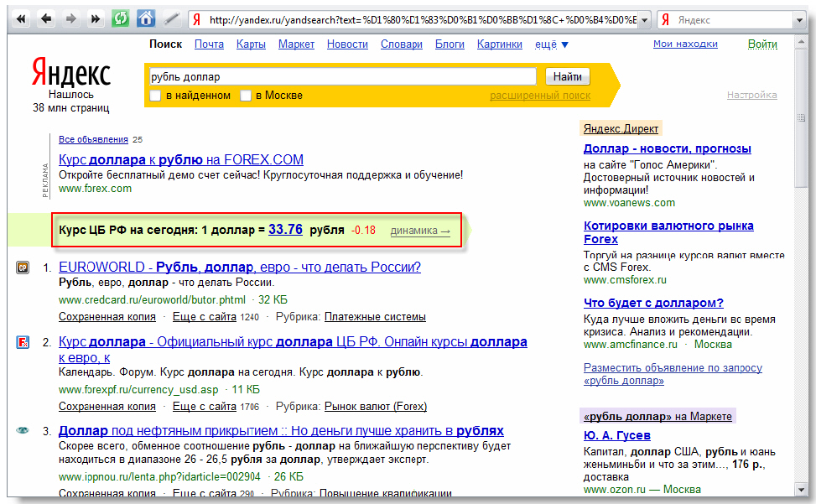The image size is (816, 504).
Task: Switch to the Картинки search tab
Action: click(x=499, y=44)
